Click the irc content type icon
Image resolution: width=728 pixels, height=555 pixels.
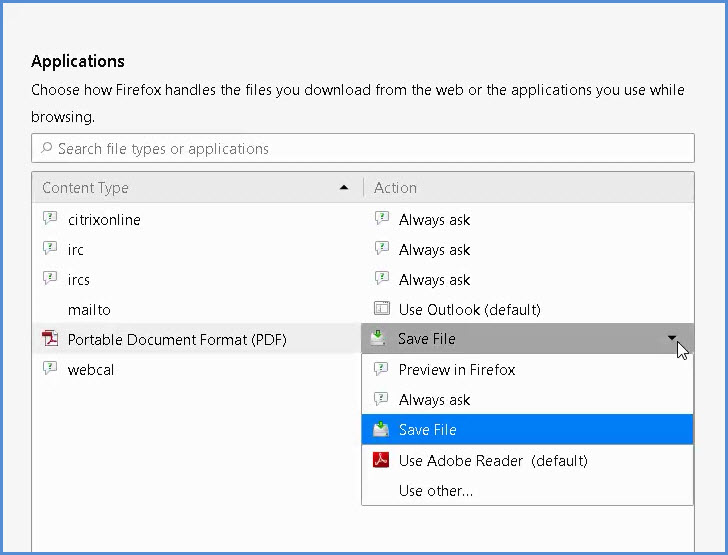(50, 248)
